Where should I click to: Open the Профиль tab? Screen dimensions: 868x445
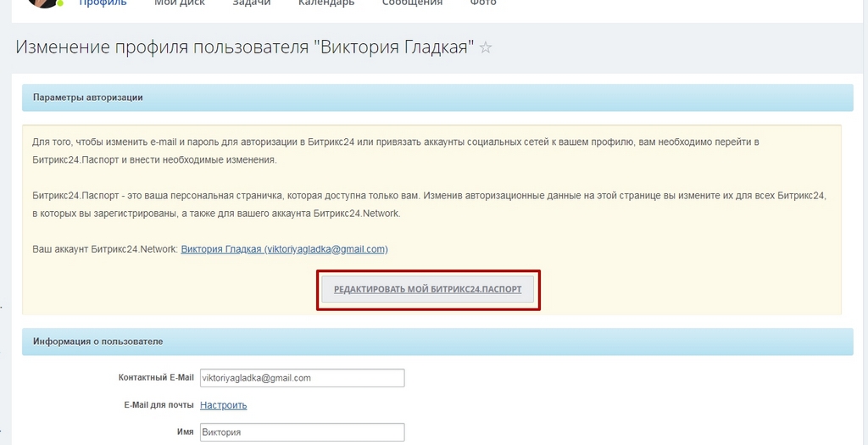[x=103, y=3]
